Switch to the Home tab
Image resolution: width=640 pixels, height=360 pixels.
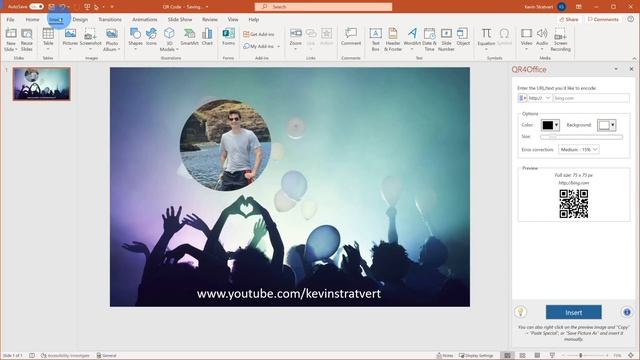32,19
